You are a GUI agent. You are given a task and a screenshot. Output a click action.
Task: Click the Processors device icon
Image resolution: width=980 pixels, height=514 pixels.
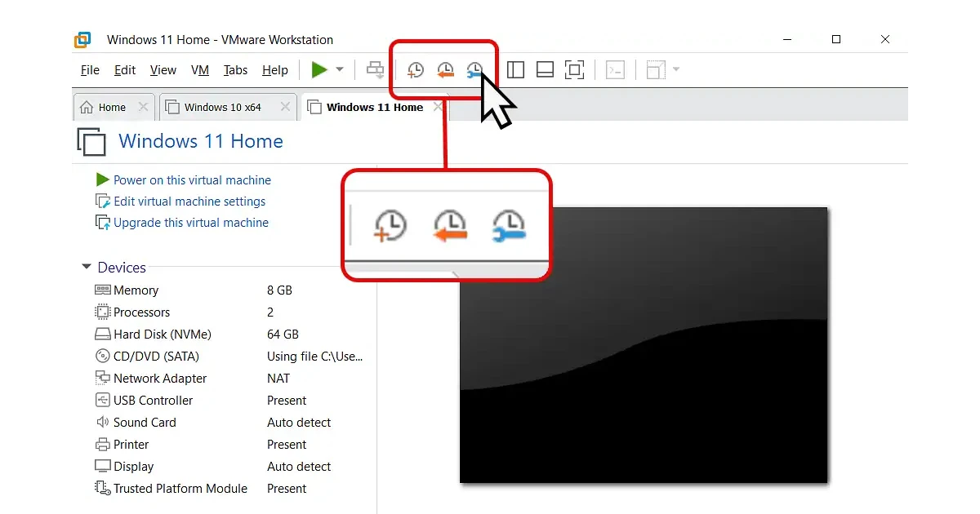103,312
